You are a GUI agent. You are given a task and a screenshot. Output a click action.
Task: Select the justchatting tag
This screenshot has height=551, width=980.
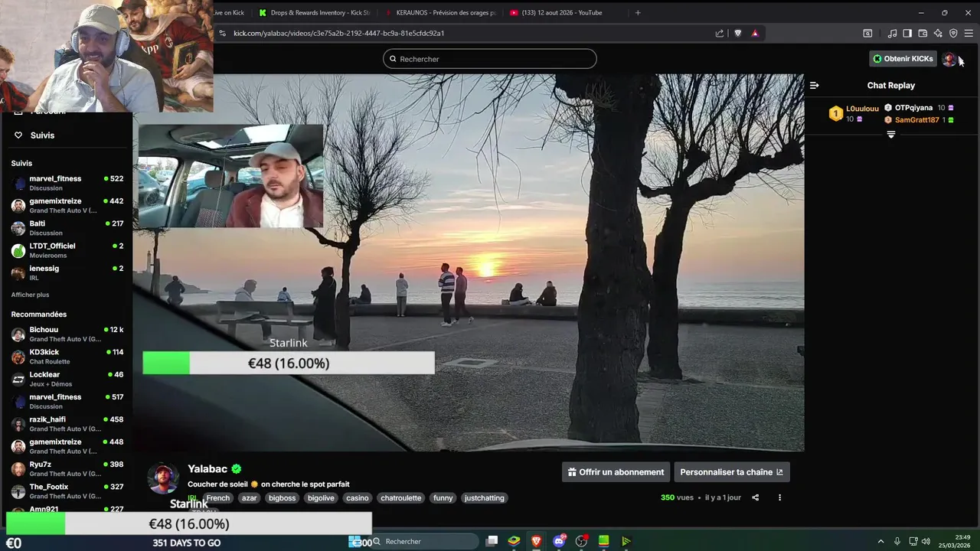point(485,497)
